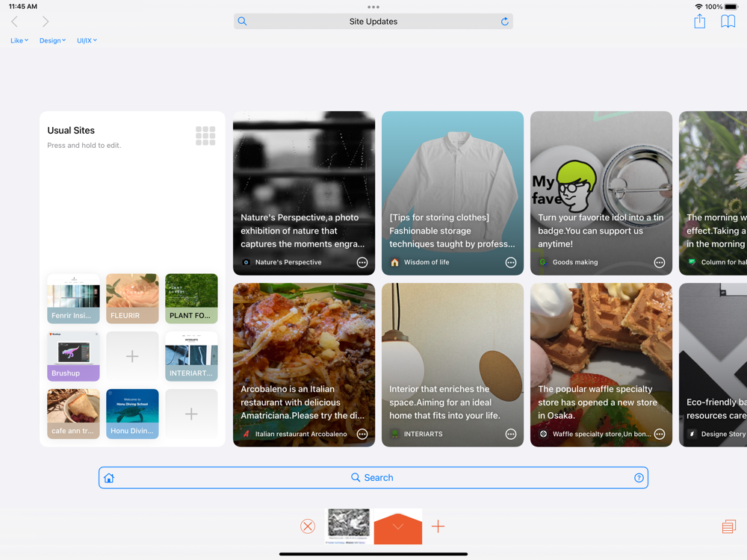747x560 pixels.
Task: Expand the Design bookmark folder
Action: pos(52,40)
